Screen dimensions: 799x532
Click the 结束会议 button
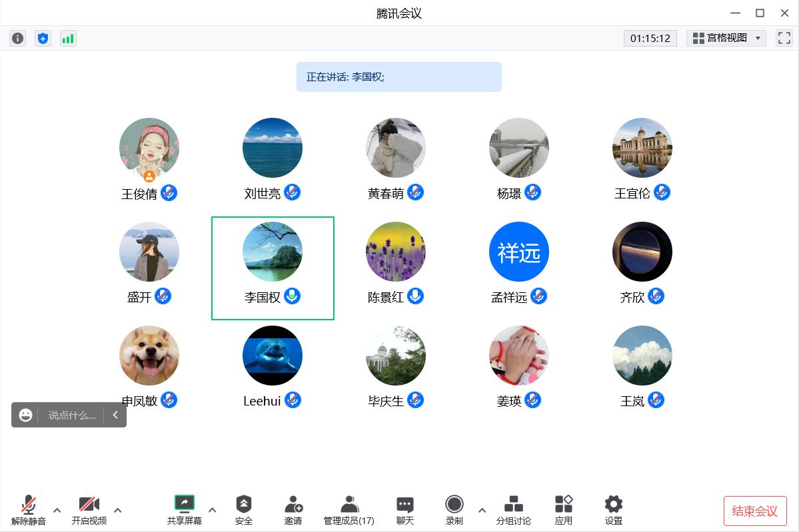coord(754,511)
